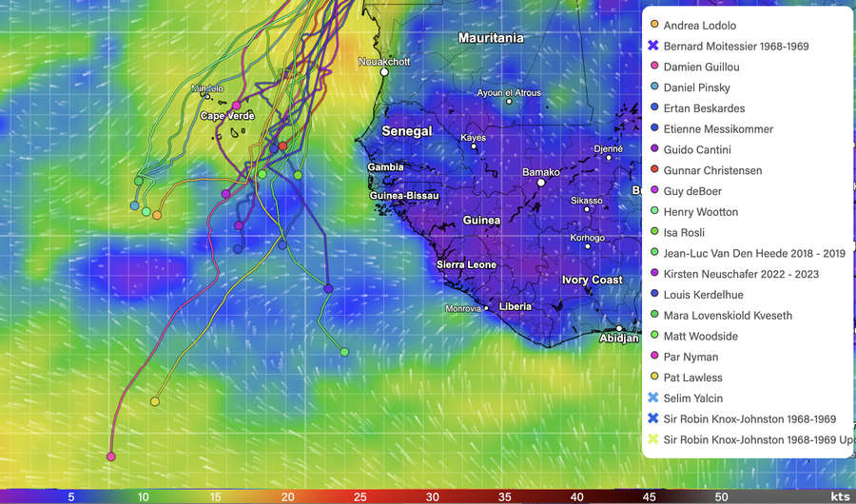The width and height of the screenshot is (856, 504).
Task: Select Etienne Messikommer in the legend
Action: [x=718, y=129]
